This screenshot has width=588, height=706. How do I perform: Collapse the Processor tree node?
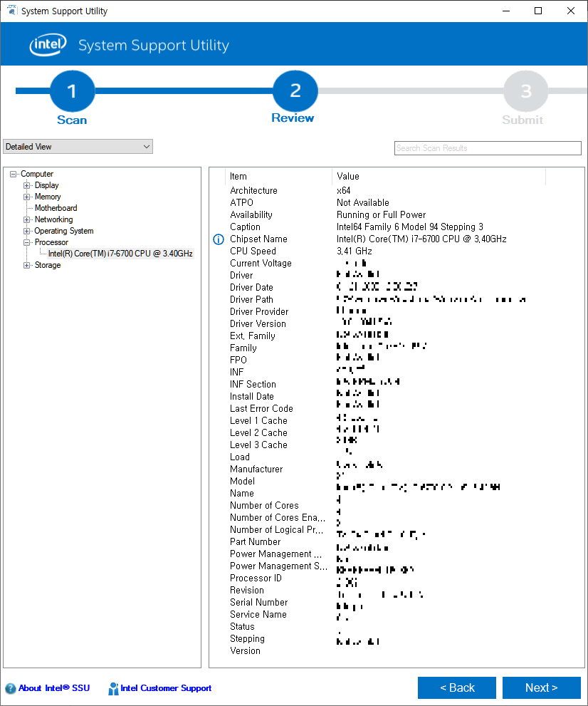coord(26,242)
